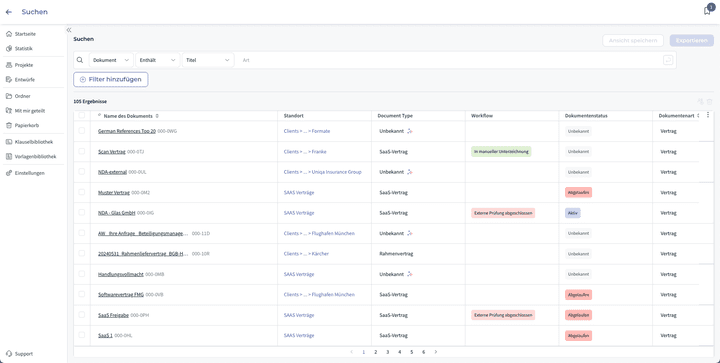720x363 pixels.
Task: Open the Muster Vertrag document link
Action: [x=114, y=193]
